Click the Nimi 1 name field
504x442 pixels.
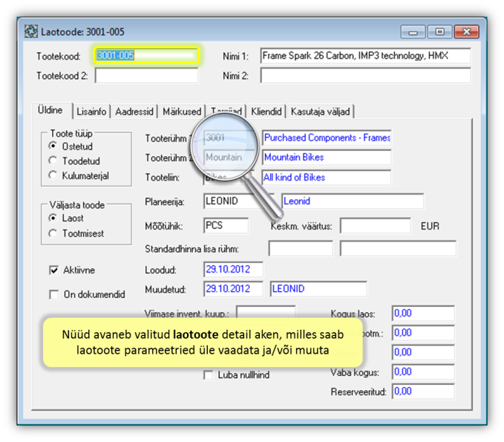click(x=365, y=56)
